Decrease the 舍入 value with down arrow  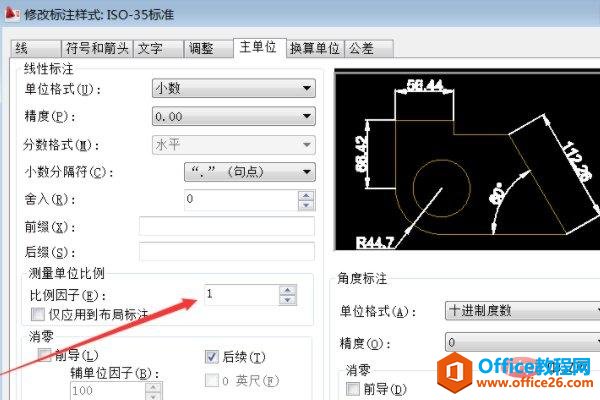(x=306, y=206)
